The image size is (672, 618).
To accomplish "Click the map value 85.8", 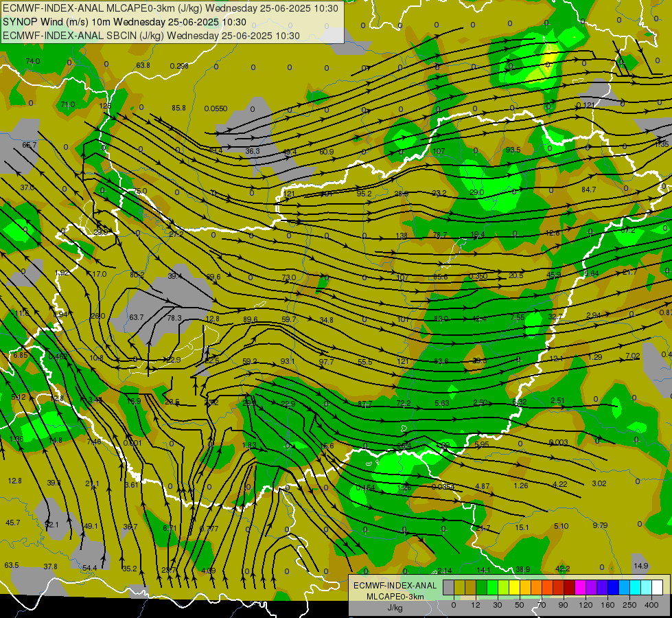I will pos(178,108).
